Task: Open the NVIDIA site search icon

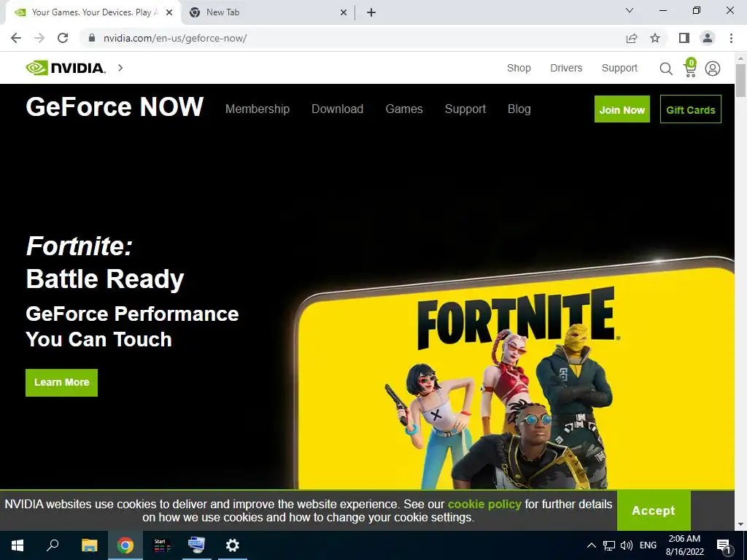Action: 666,69
